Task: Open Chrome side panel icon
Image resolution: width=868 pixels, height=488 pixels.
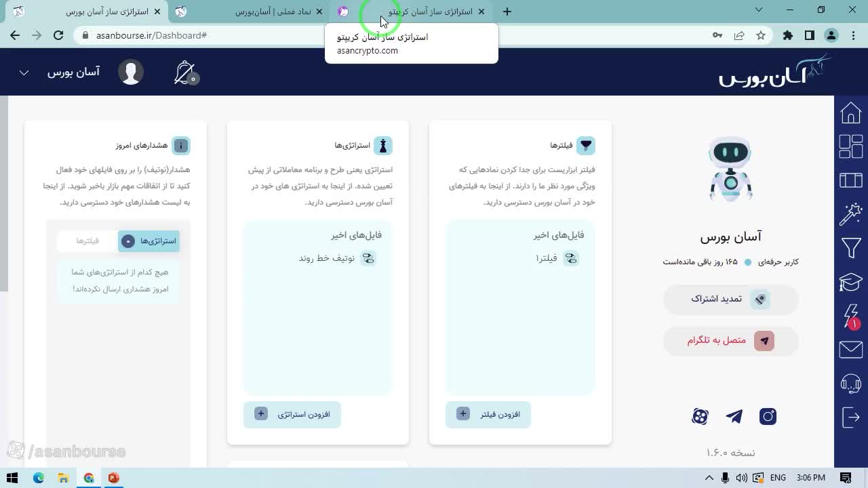Action: tap(810, 35)
